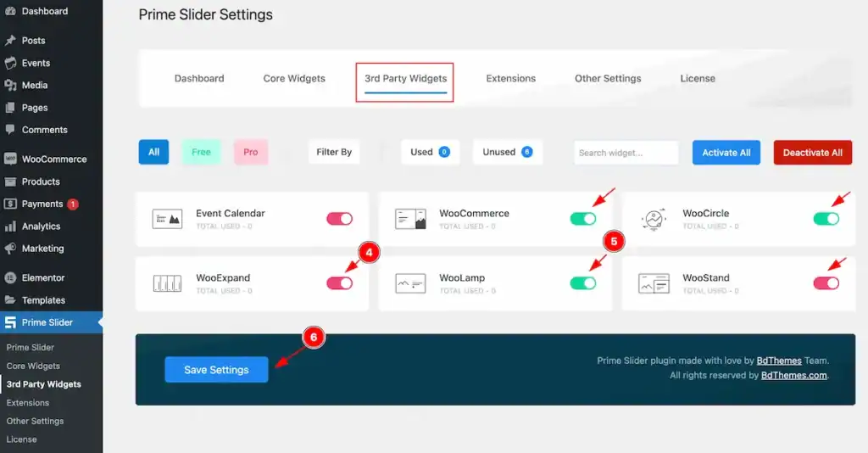Image resolution: width=868 pixels, height=453 pixels.
Task: Click the Marketing megaphone icon
Action: 10,249
